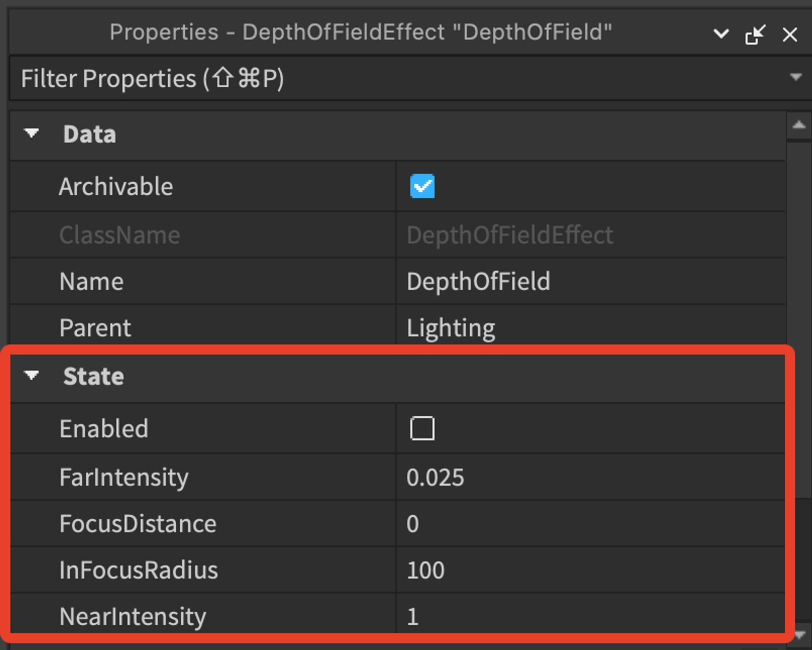Undock the Properties panel with pop-out icon
Viewport: 812px width, 650px height.
click(x=755, y=34)
